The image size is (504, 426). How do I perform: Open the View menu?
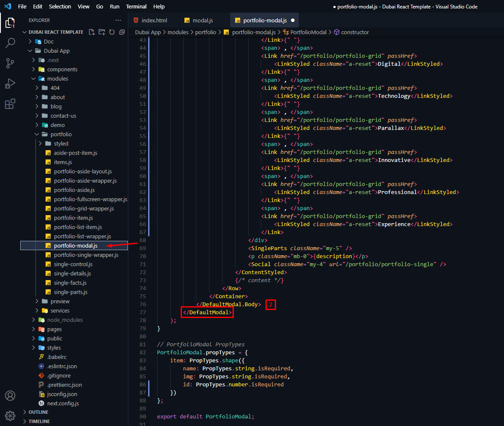click(x=84, y=6)
